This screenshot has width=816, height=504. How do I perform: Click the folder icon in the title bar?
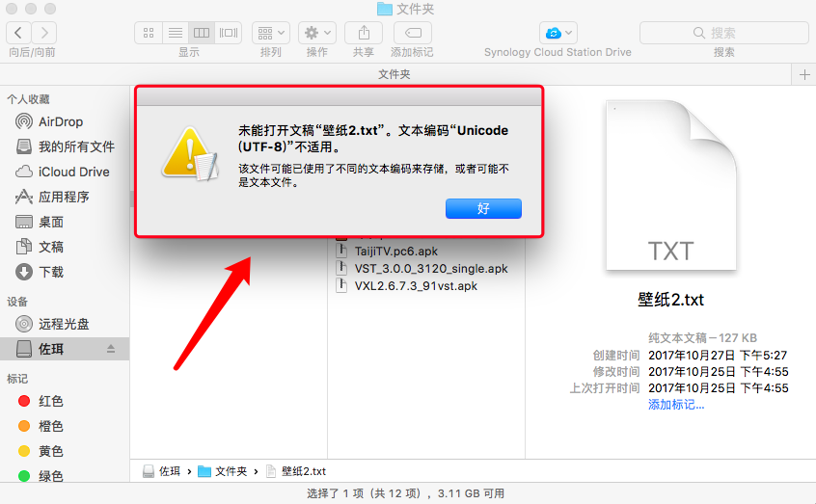[385, 9]
